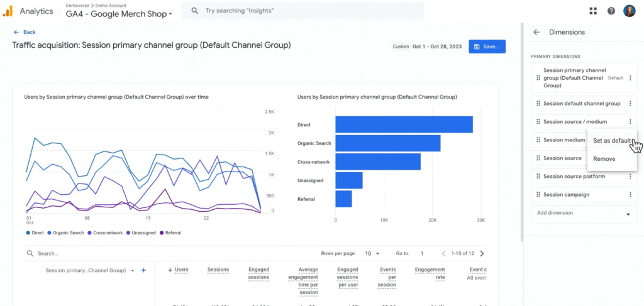This screenshot has width=644, height=306.
Task: Add a secondary dimension with the plus icon
Action: click(143, 270)
